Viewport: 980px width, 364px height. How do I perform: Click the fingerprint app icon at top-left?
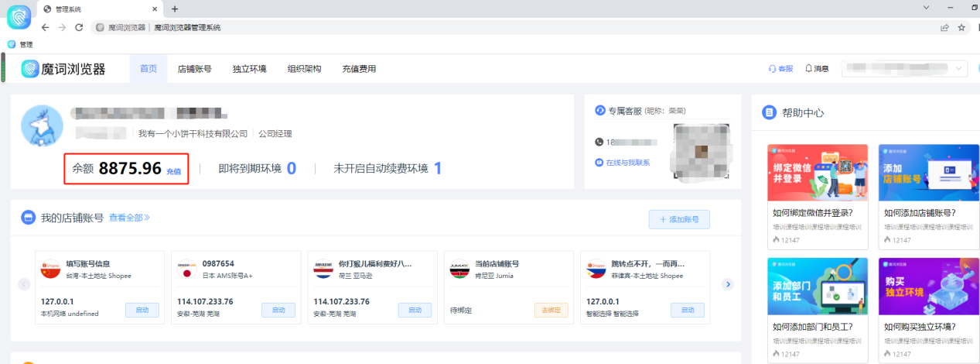pyautogui.click(x=19, y=17)
